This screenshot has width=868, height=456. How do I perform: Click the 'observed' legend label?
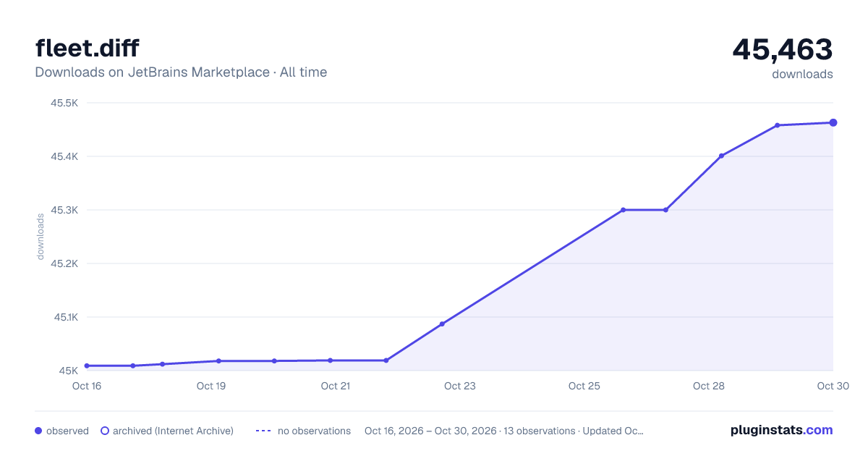[x=67, y=431]
